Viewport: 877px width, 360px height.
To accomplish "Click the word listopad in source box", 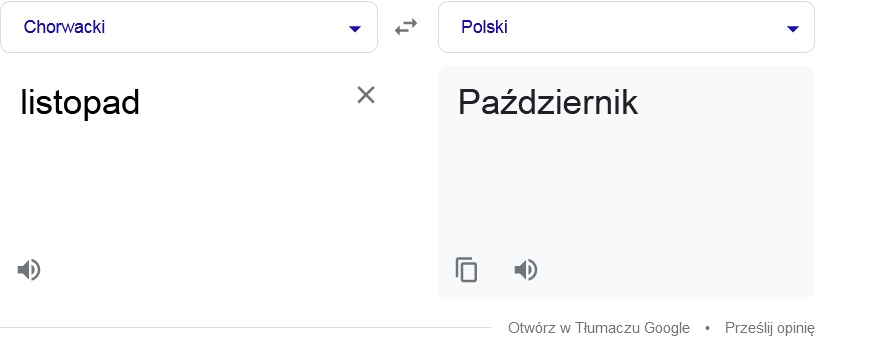I will click(80, 103).
